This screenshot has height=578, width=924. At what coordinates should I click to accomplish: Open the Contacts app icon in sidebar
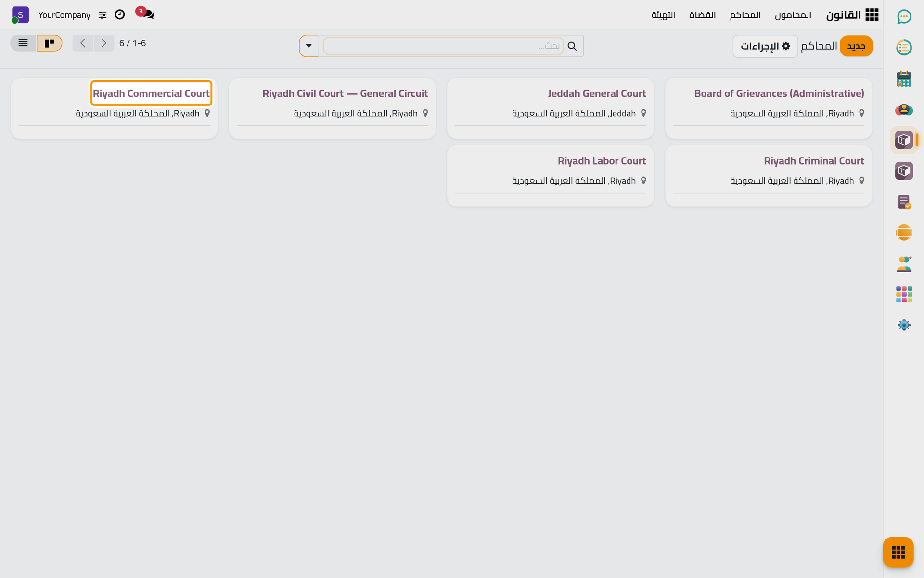coord(904,110)
